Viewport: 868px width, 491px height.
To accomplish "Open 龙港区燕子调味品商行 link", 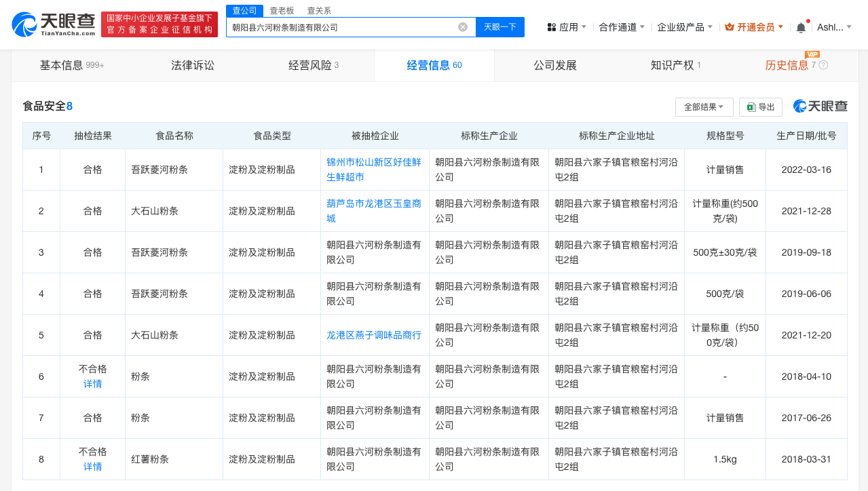I will coord(374,335).
